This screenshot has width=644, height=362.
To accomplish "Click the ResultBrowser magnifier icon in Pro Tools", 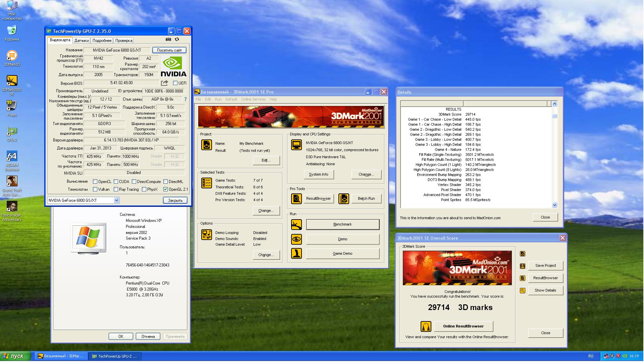I will click(x=296, y=199).
